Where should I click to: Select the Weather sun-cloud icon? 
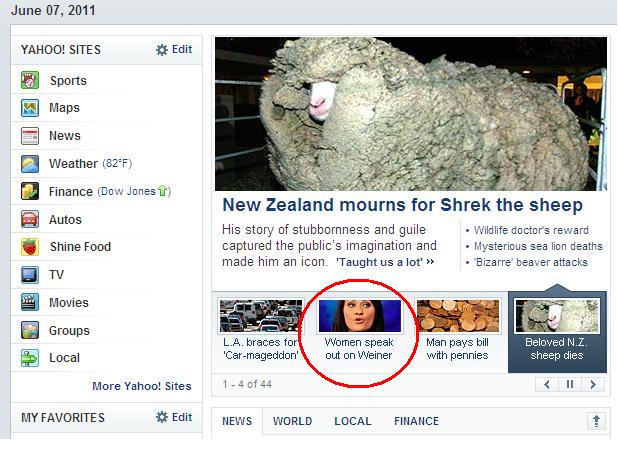coord(30,163)
